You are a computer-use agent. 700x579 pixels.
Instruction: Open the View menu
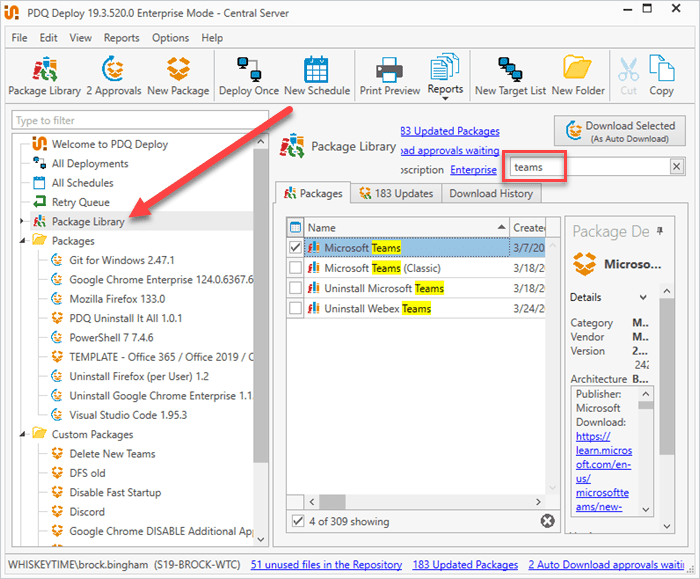(x=80, y=38)
